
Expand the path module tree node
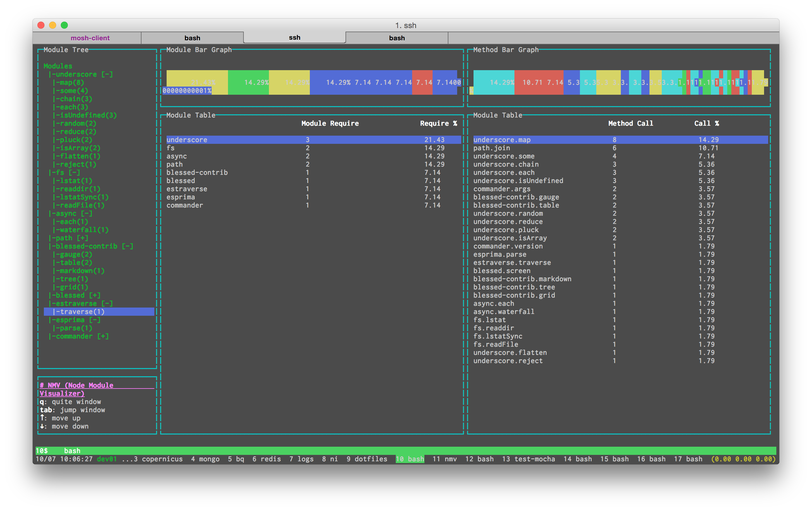pyautogui.click(x=82, y=238)
